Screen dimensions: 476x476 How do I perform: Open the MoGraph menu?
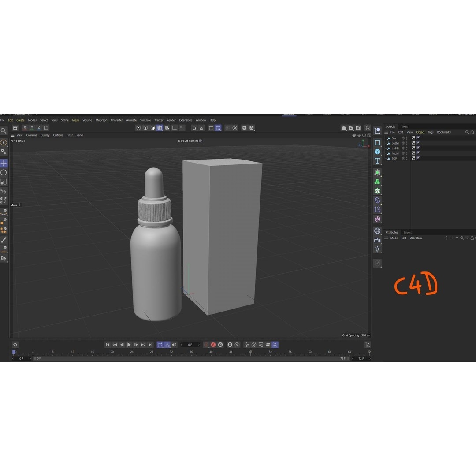click(x=101, y=120)
